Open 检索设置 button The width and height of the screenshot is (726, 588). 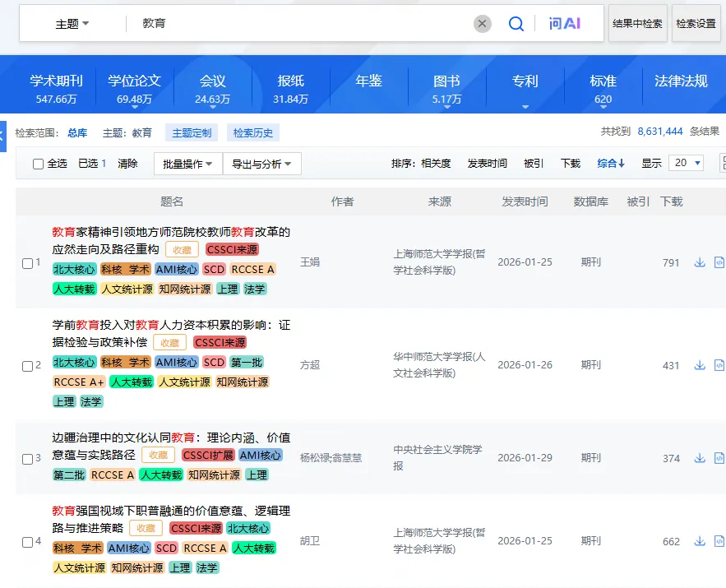click(x=696, y=24)
